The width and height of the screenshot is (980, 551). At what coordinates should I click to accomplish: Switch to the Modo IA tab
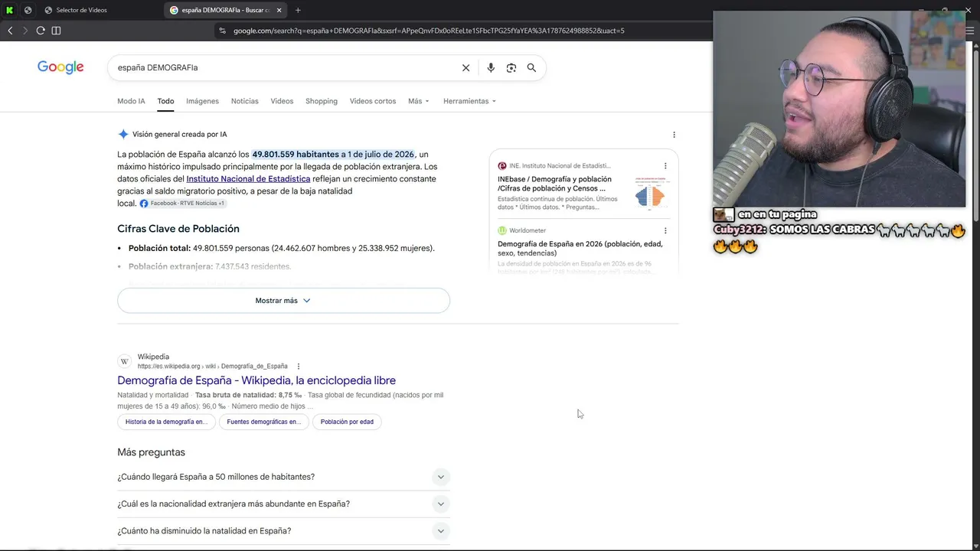[131, 101]
